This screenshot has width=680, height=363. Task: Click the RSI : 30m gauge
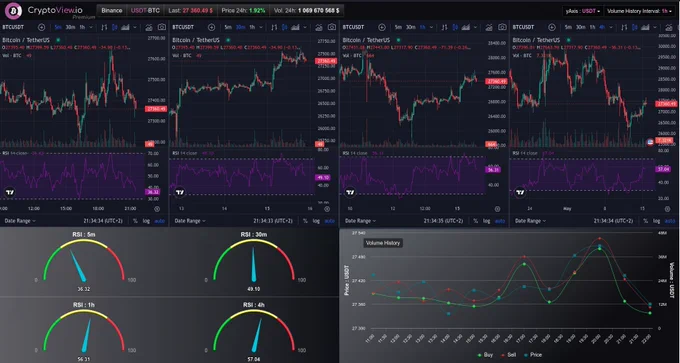[254, 262]
